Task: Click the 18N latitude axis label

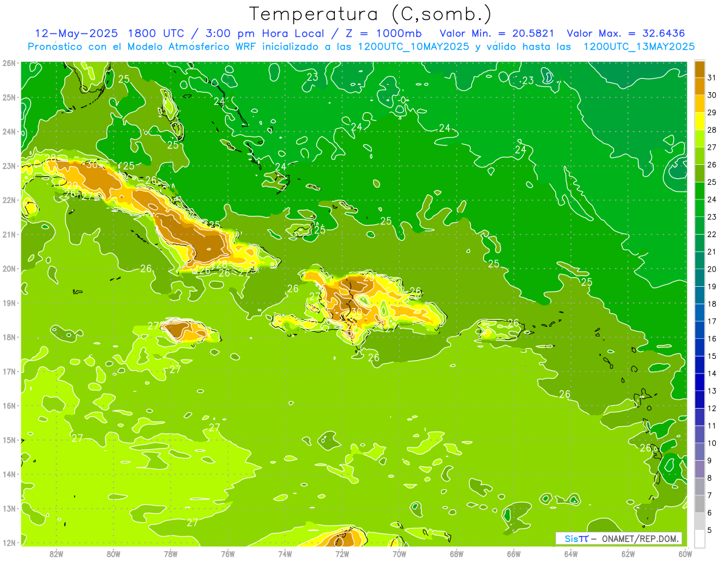Action: [x=8, y=337]
